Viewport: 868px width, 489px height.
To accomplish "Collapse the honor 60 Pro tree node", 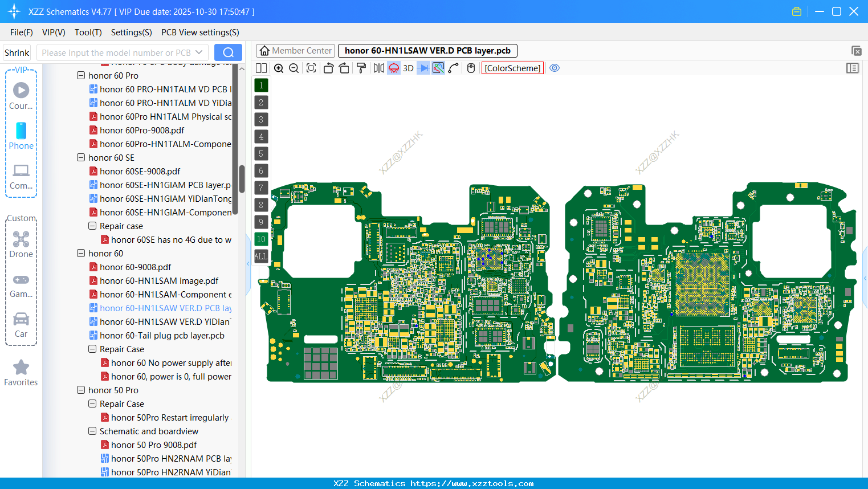I will [x=81, y=75].
